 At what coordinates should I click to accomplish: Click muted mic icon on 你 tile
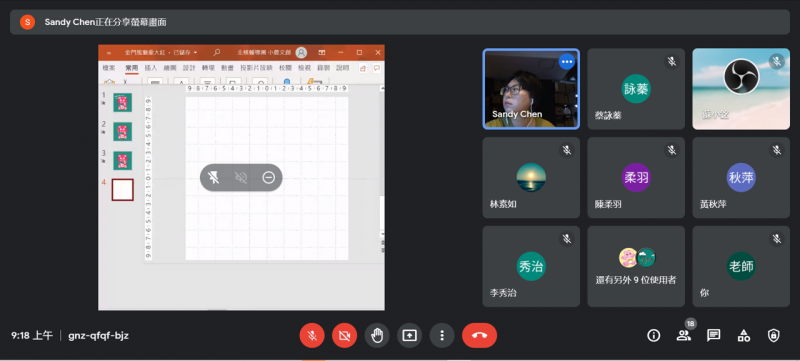(x=777, y=239)
